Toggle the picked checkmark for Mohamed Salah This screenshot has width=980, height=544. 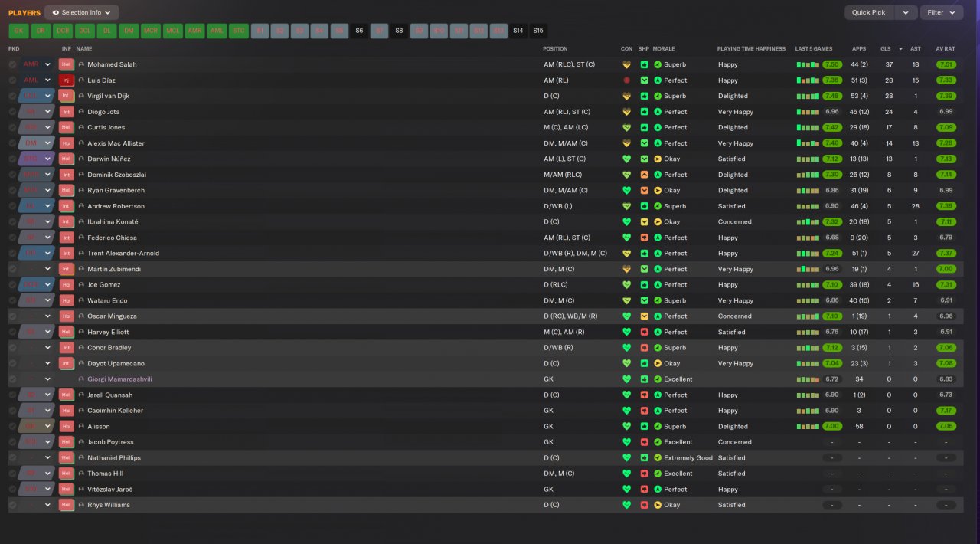click(13, 64)
